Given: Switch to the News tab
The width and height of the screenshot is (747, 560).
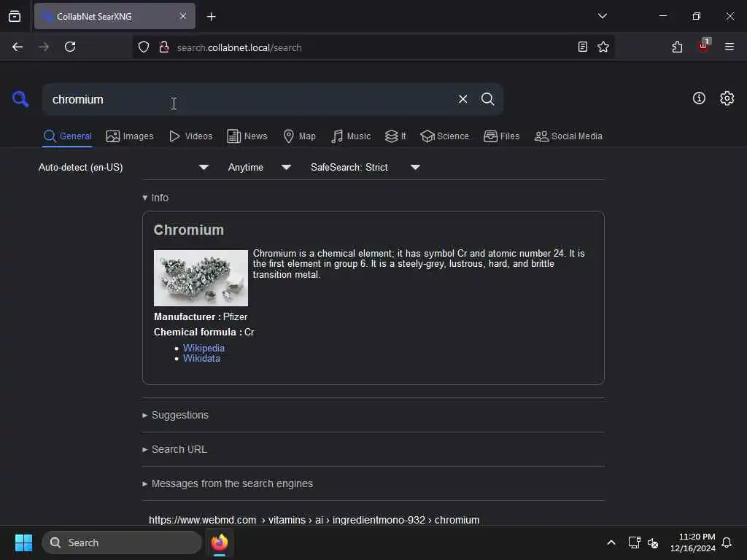Looking at the screenshot, I should (x=247, y=136).
